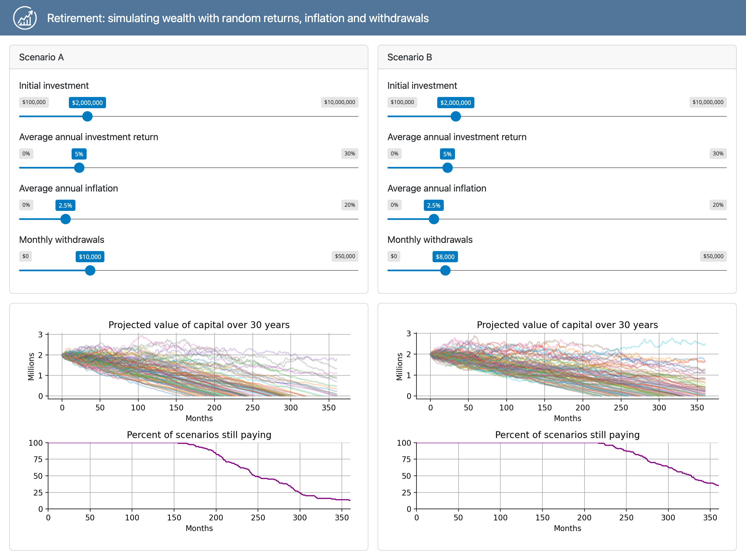Click Scenario A initial investment slider handle
746x560 pixels.
pos(87,116)
